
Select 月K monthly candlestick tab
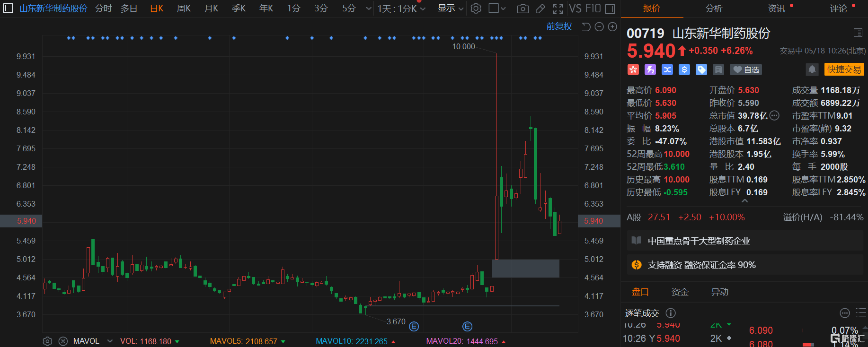[211, 9]
